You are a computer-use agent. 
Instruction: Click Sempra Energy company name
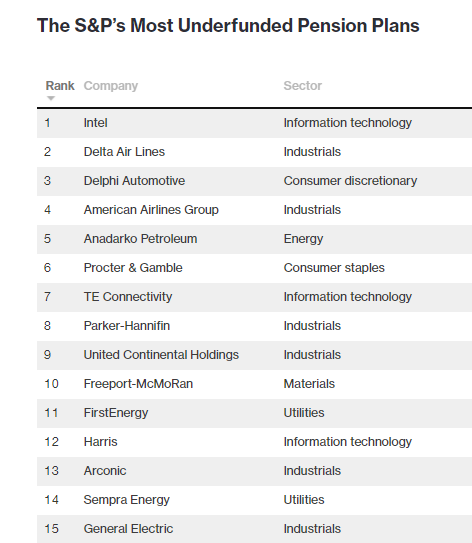point(126,500)
